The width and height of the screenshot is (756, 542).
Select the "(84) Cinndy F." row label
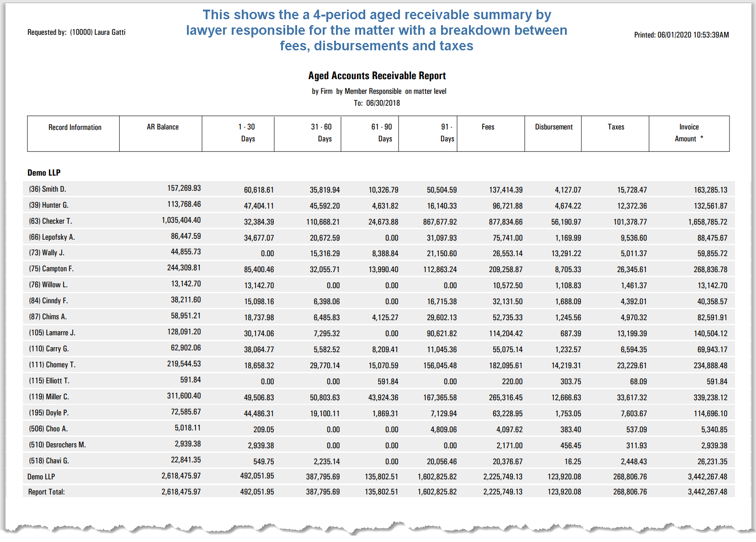48,301
